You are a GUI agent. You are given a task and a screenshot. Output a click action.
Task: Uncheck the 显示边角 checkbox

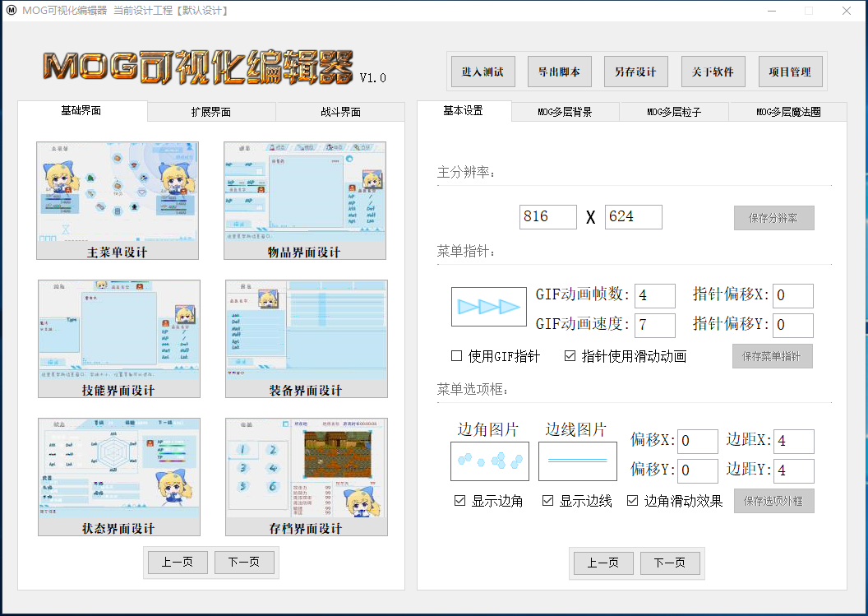[459, 501]
